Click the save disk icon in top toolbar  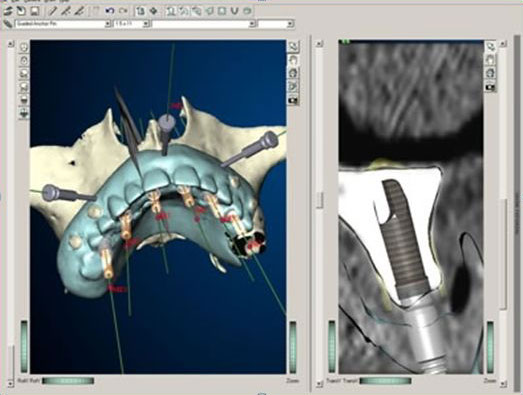tap(35, 12)
